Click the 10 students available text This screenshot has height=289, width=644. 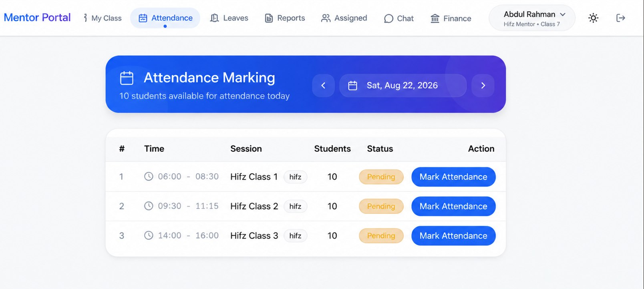pyautogui.click(x=204, y=96)
